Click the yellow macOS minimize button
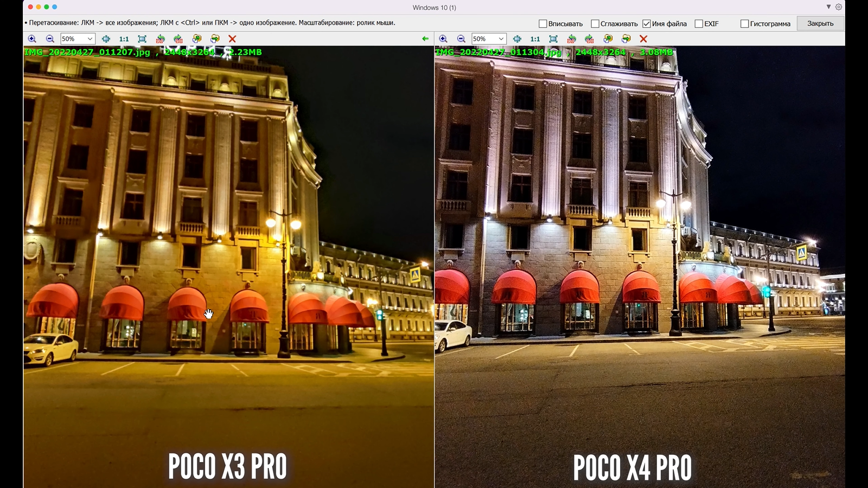 39,7
